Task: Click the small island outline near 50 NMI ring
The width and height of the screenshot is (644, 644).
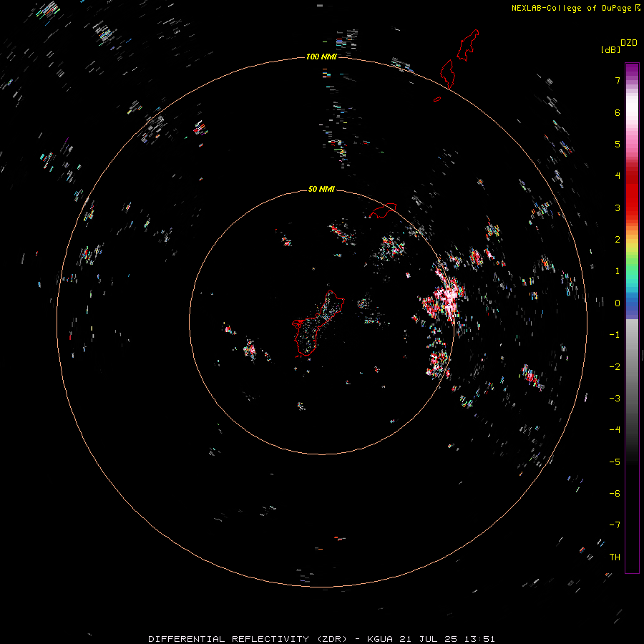Action: [x=383, y=210]
